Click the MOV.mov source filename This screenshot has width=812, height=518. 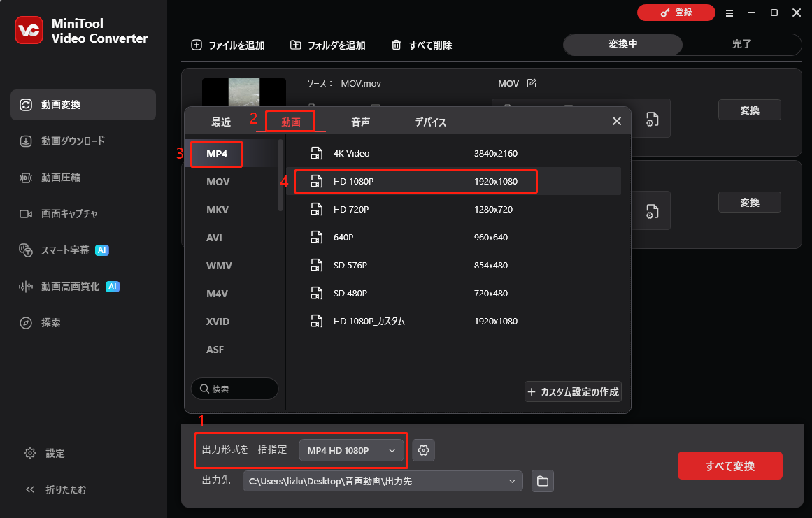tap(361, 83)
